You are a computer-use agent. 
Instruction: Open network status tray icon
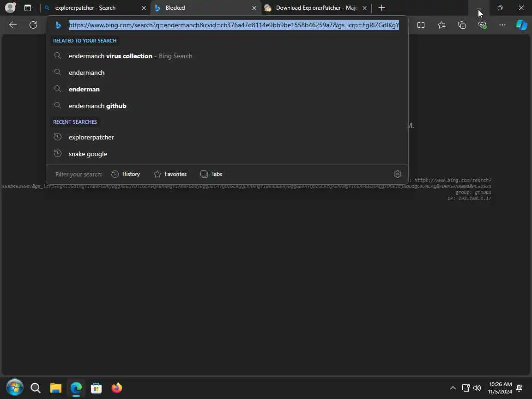point(466,388)
